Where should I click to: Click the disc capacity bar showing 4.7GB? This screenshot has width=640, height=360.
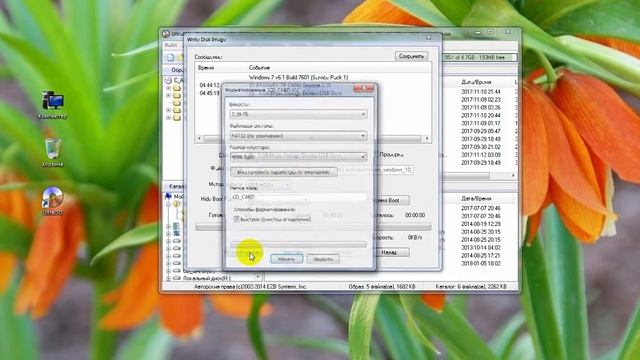point(480,58)
